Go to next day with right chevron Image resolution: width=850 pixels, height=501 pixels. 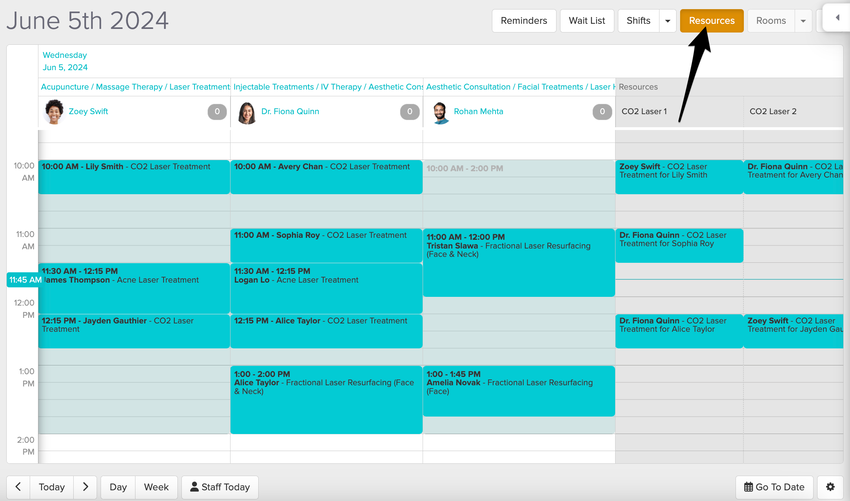point(85,487)
